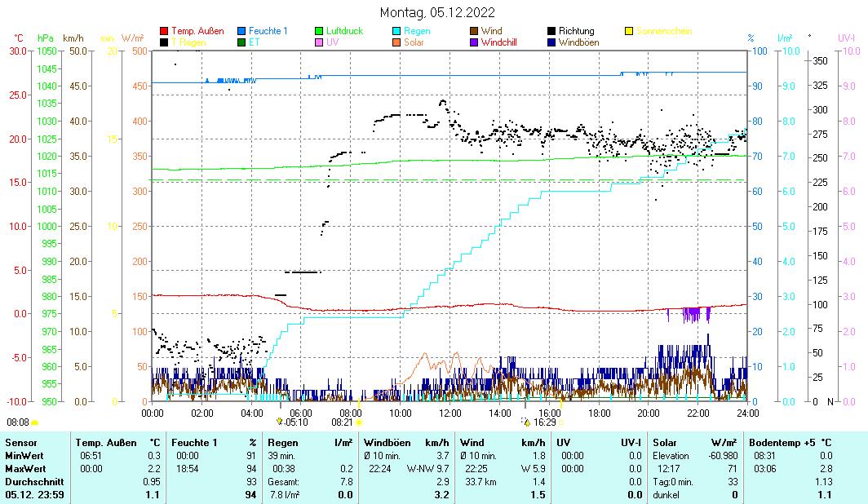Select the cyan Regen legend swatch
Viewport: 868px width, 504px height.
396,31
